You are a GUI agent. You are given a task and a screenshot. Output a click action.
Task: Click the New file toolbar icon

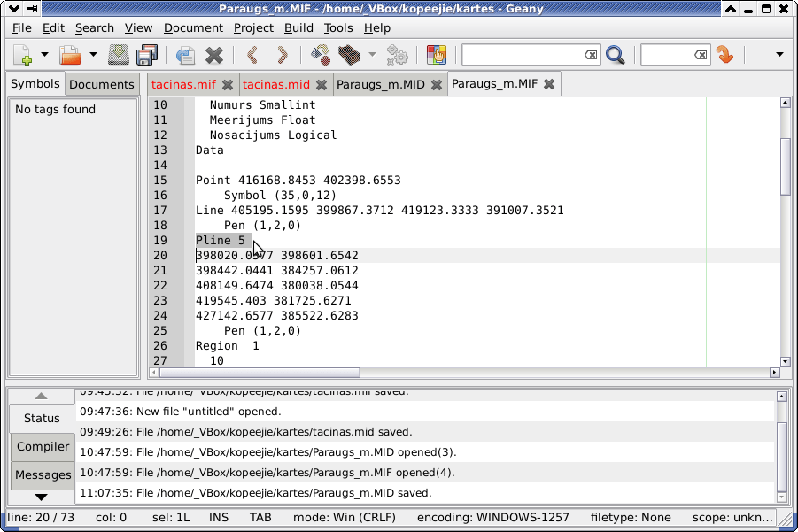tap(23, 54)
